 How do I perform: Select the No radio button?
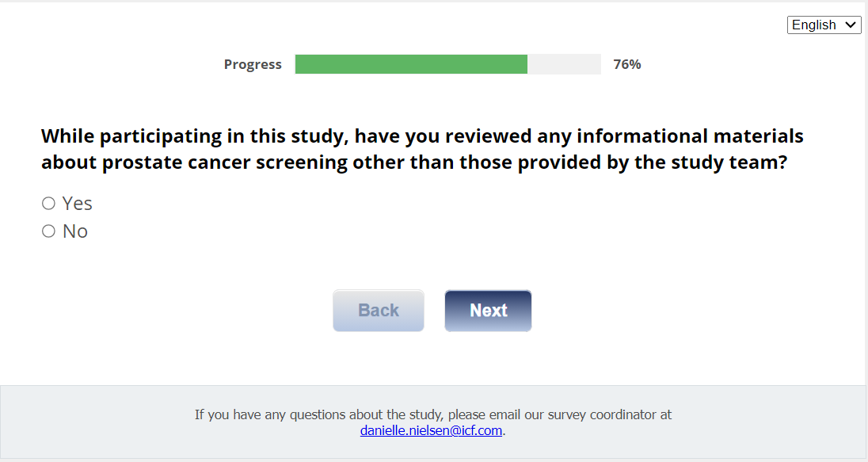(x=48, y=231)
